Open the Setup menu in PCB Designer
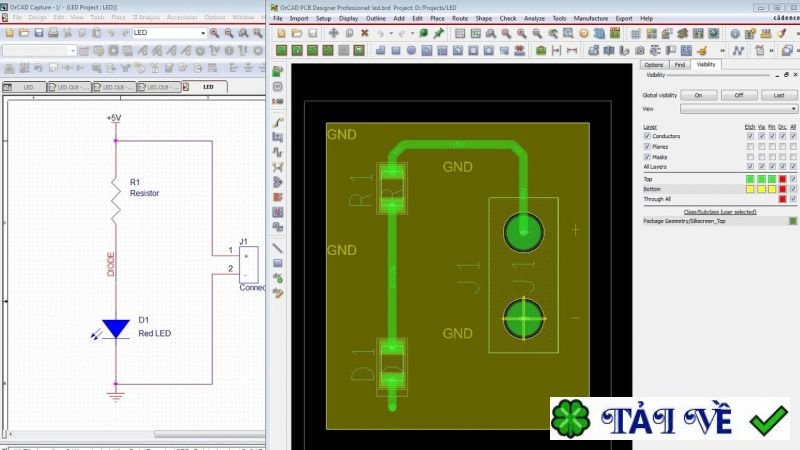The height and width of the screenshot is (450, 800). (323, 18)
